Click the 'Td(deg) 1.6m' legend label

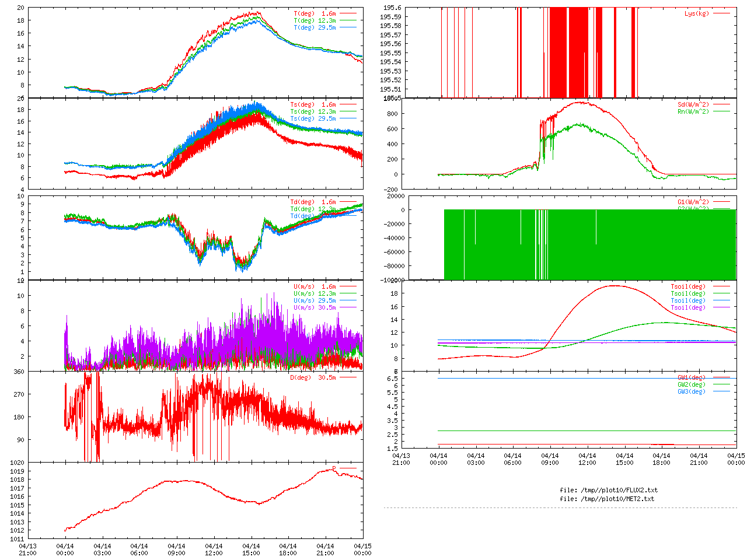pos(313,202)
